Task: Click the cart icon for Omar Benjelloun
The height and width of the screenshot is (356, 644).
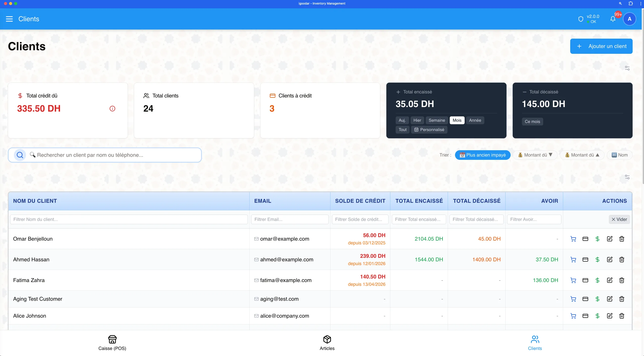Action: coord(573,239)
